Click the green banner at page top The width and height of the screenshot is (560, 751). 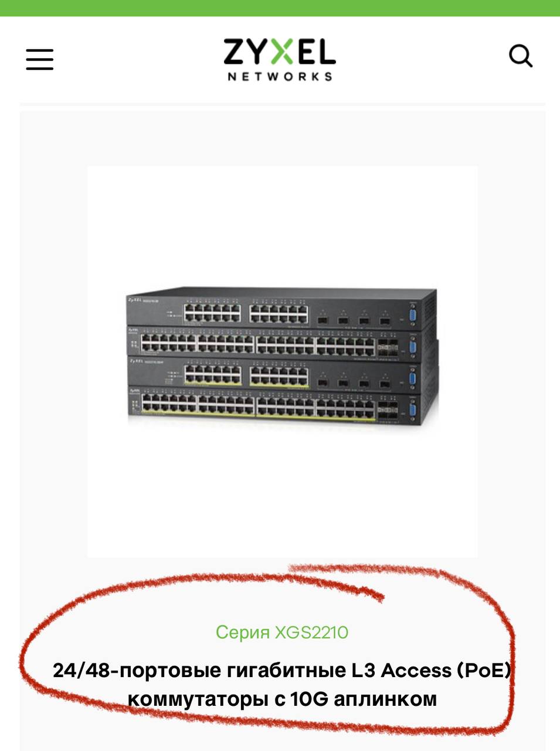280,8
